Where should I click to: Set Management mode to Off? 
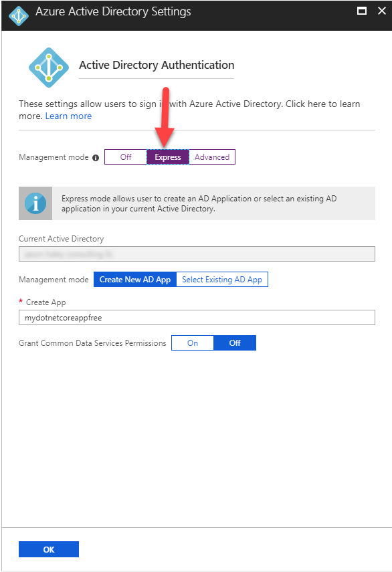(126, 157)
